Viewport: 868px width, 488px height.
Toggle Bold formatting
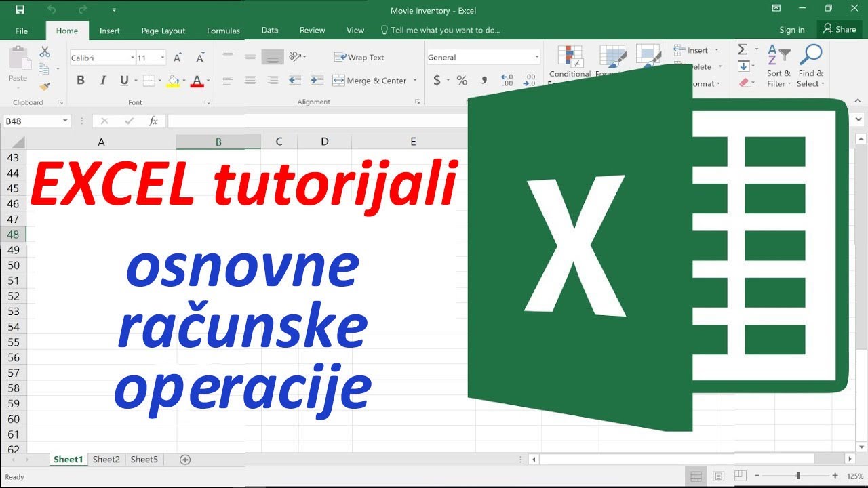[x=81, y=80]
